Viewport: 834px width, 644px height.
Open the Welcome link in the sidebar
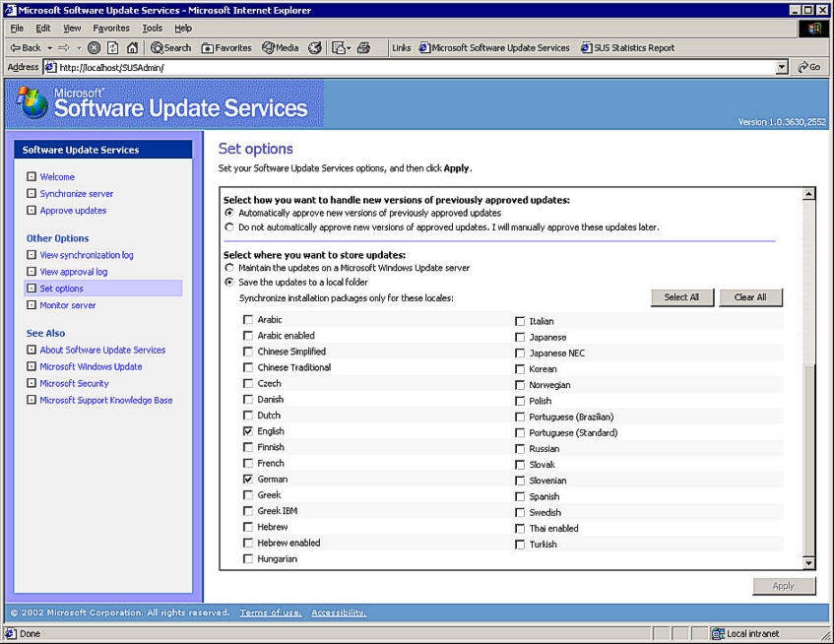pyautogui.click(x=57, y=176)
